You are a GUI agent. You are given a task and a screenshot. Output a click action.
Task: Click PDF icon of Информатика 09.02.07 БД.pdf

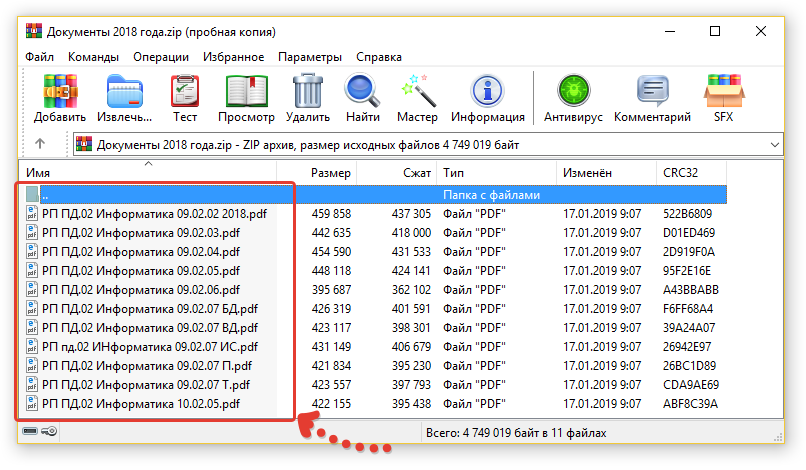(x=32, y=309)
